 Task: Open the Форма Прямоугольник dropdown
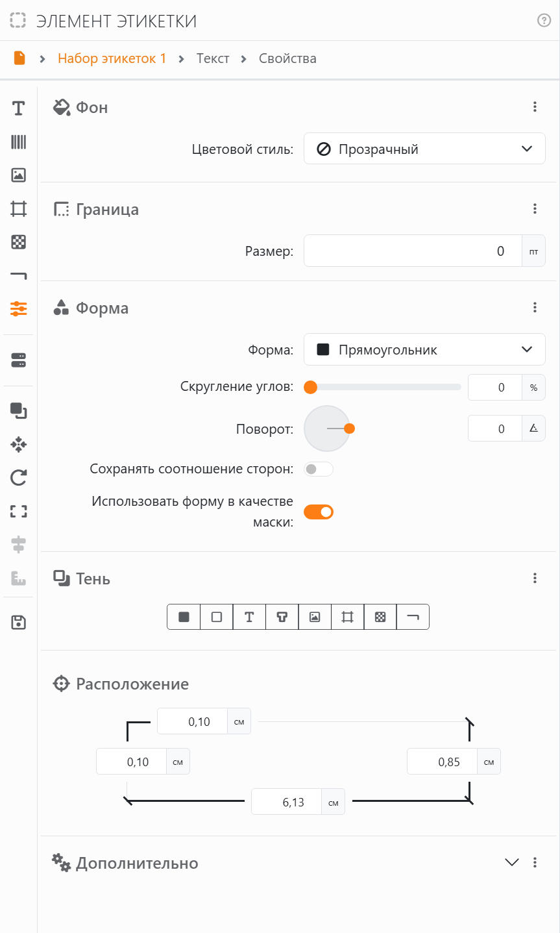424,349
